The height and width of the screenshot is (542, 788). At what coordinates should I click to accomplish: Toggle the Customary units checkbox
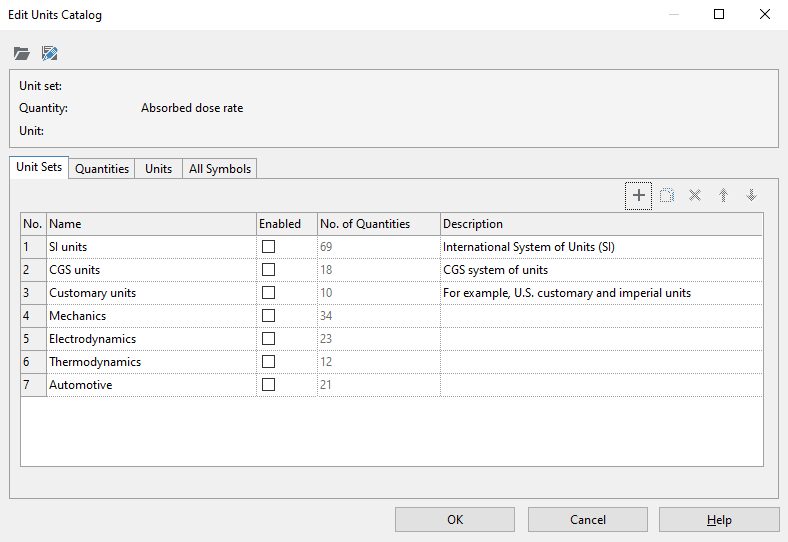pyautogui.click(x=268, y=293)
